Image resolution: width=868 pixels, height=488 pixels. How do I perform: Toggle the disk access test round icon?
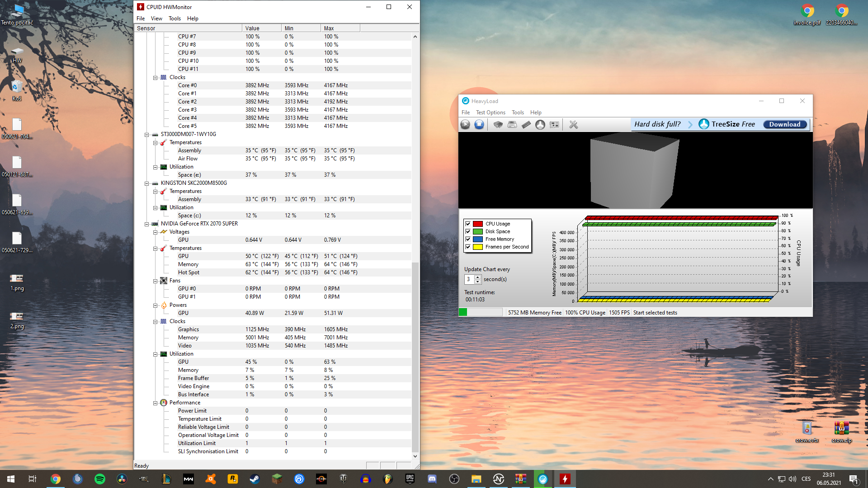[540, 125]
